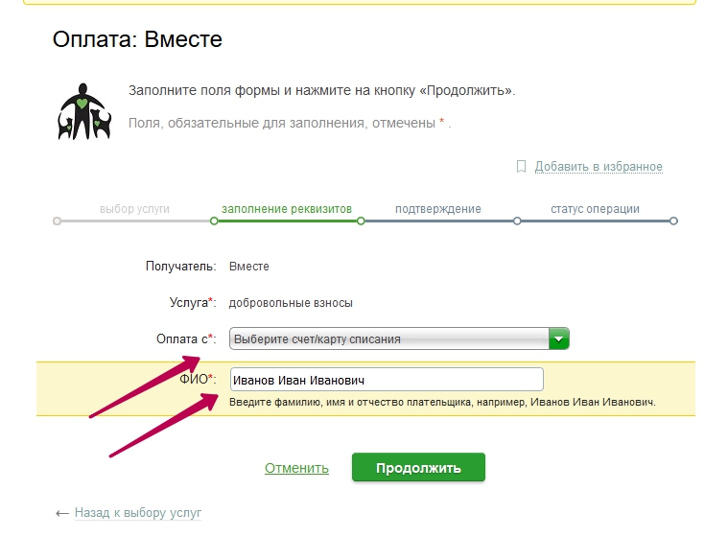This screenshot has height=560, width=728.
Task: Click the last circle ending the progress line
Action: (x=673, y=221)
